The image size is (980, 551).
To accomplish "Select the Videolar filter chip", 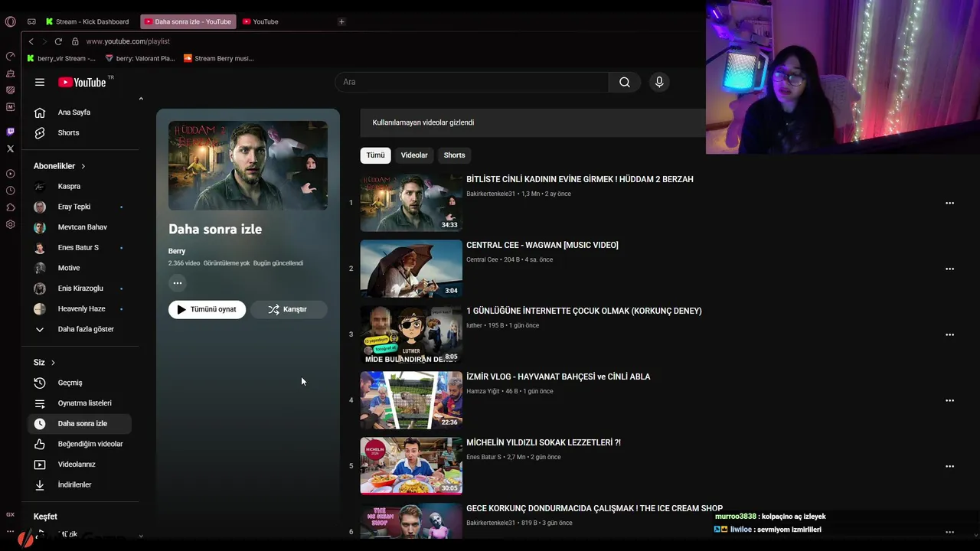I will (414, 155).
